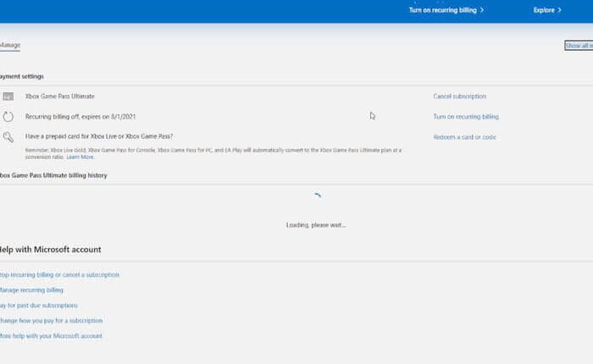Image resolution: width=593 pixels, height=364 pixels.
Task: Open the Learn More link in reminder
Action: click(x=80, y=157)
